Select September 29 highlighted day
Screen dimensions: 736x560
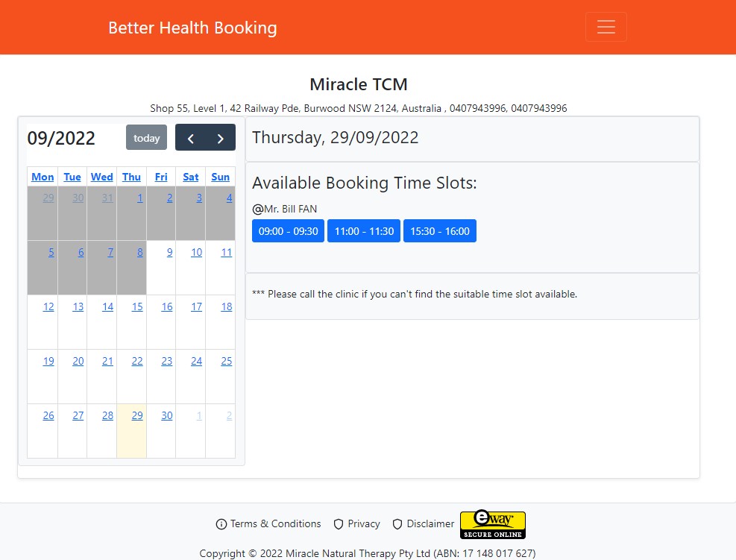137,415
